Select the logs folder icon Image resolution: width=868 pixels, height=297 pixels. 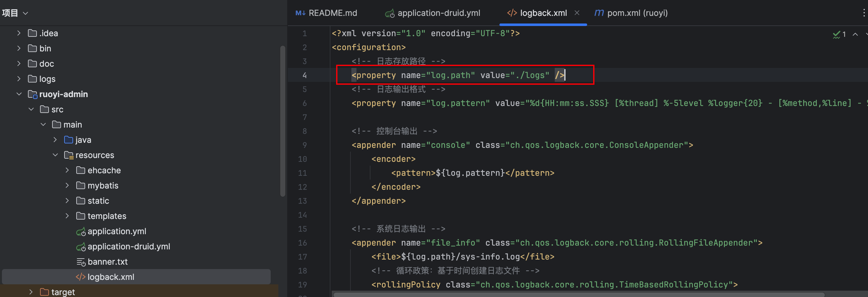coord(32,79)
